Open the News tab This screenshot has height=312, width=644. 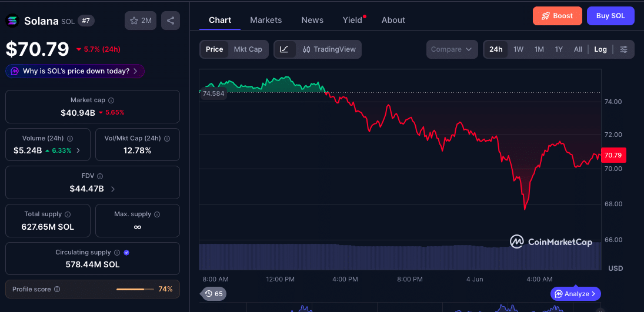(312, 20)
